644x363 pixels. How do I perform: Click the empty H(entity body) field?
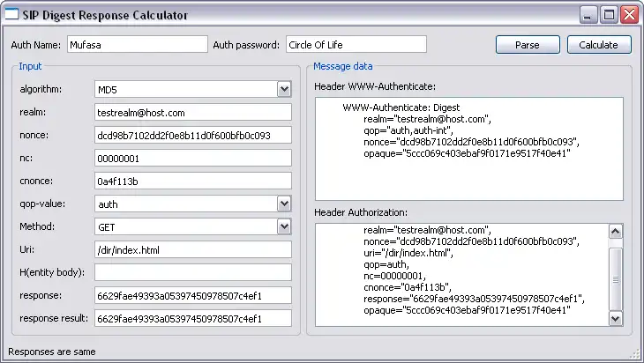(193, 272)
